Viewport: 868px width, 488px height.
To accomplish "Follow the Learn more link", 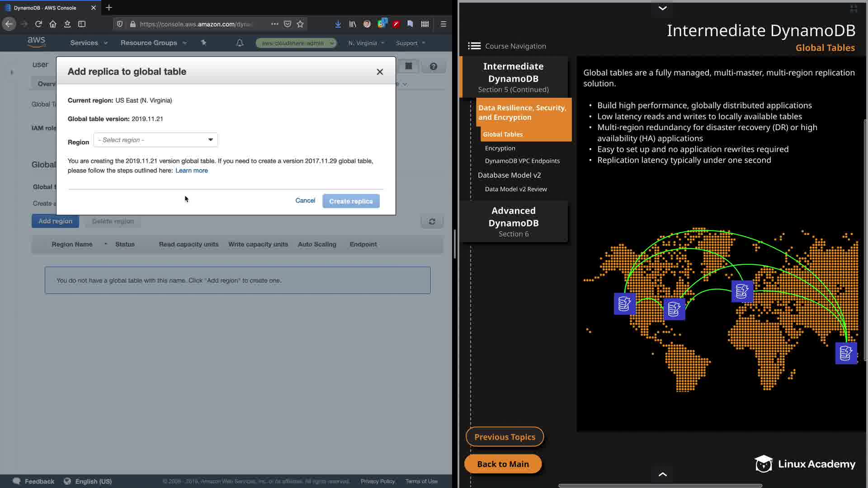I will click(191, 171).
